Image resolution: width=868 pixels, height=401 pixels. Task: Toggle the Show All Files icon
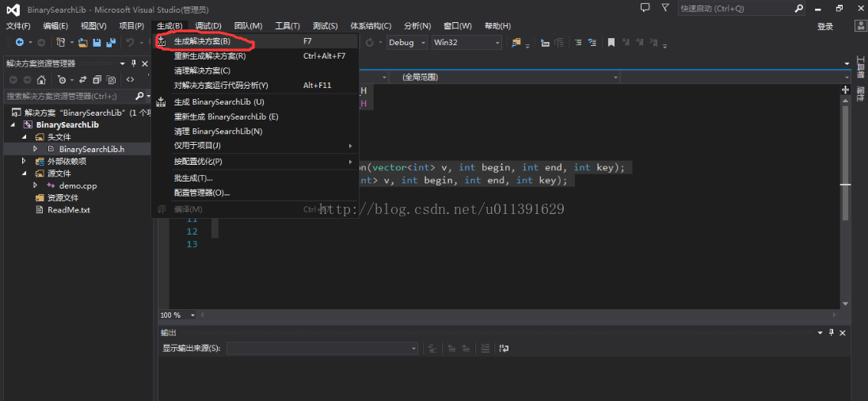(111, 80)
